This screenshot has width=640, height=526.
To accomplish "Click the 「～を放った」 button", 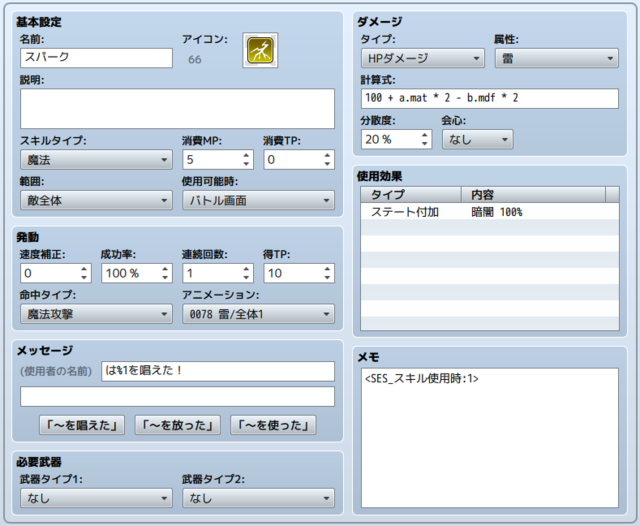I will pos(178,425).
